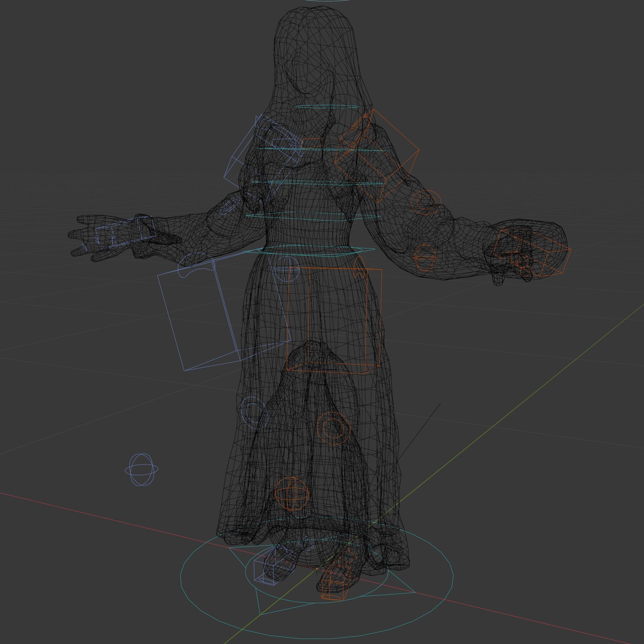Select the cyan ring control at the neck
644x644 pixels.
[x=327, y=107]
